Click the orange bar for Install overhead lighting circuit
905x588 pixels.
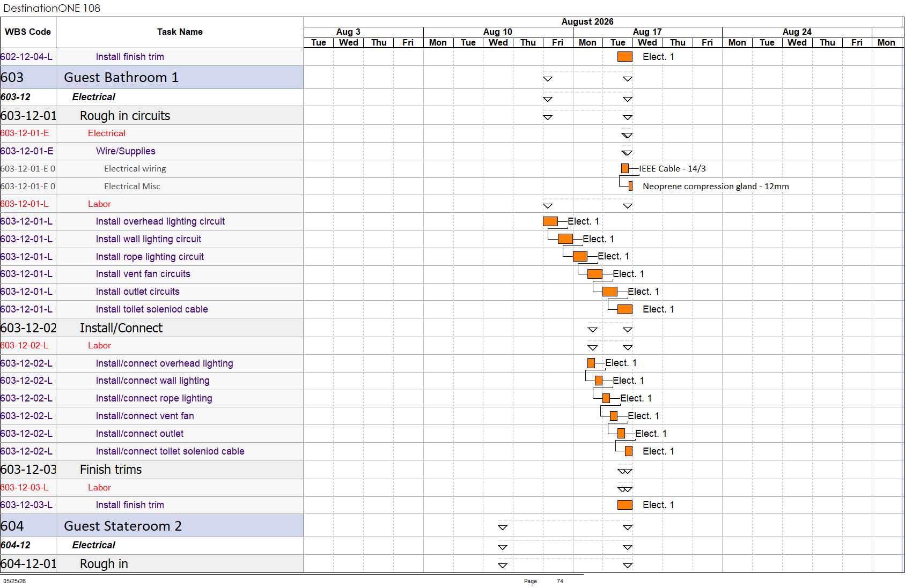(550, 221)
